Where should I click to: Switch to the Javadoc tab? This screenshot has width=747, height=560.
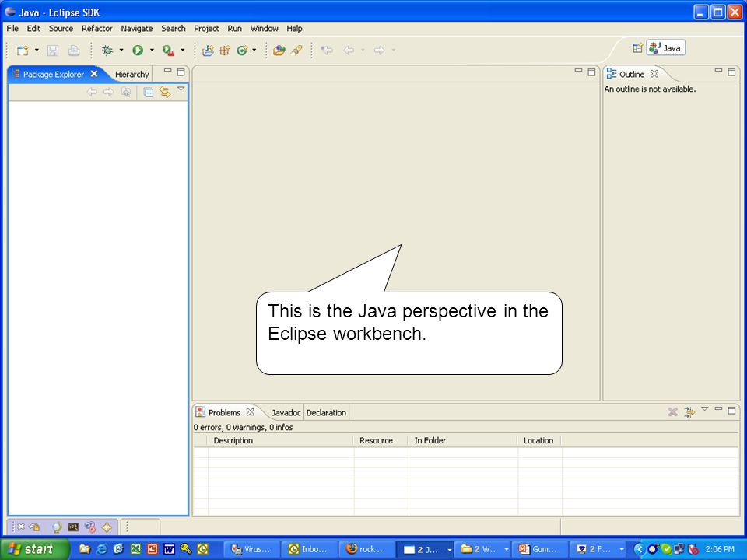point(286,412)
